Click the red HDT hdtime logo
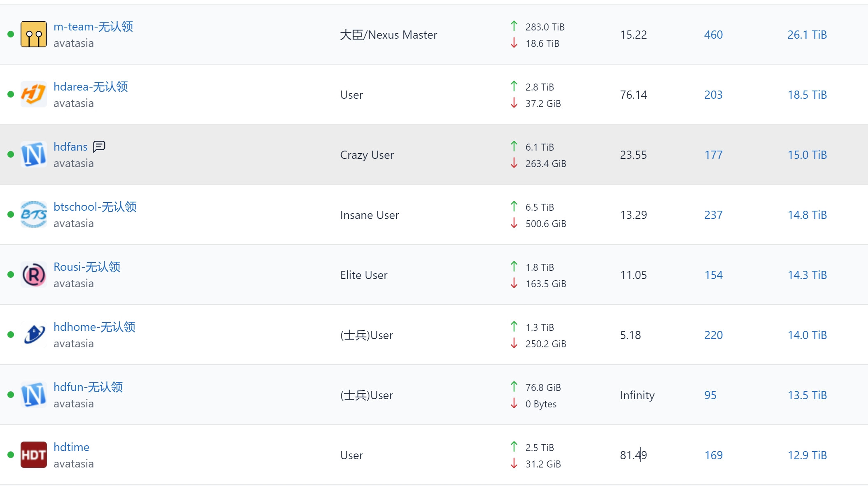This screenshot has height=486, width=868. click(33, 455)
